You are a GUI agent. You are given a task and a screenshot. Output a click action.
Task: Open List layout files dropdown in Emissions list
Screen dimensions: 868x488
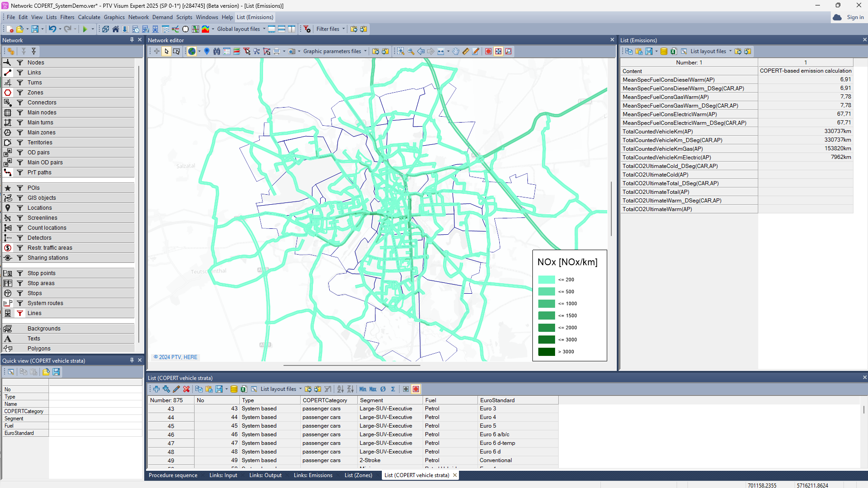[711, 51]
